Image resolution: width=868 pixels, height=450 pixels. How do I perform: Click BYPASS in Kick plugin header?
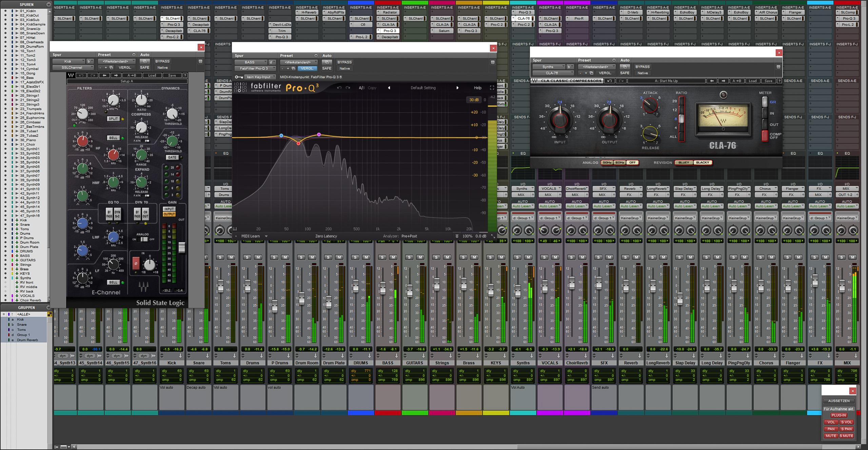coord(162,61)
